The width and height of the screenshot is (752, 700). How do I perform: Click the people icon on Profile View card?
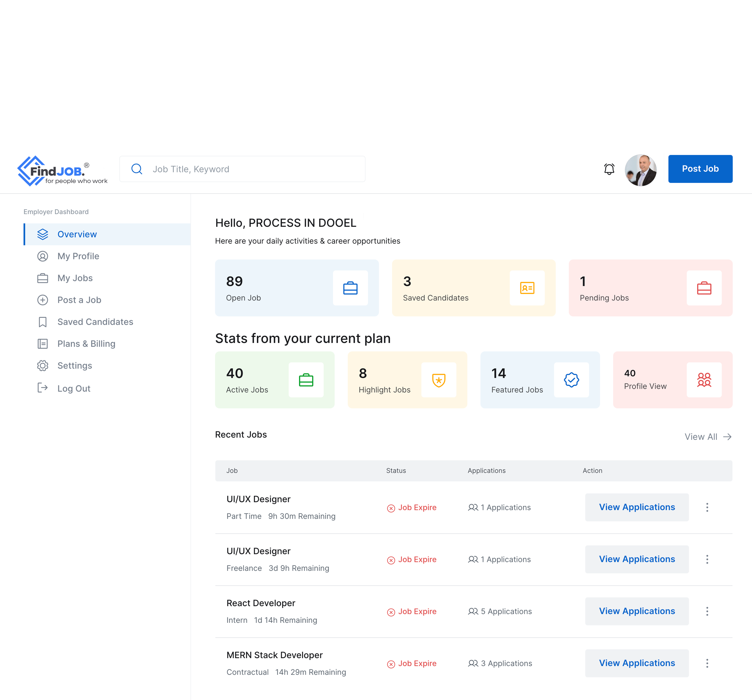point(704,380)
